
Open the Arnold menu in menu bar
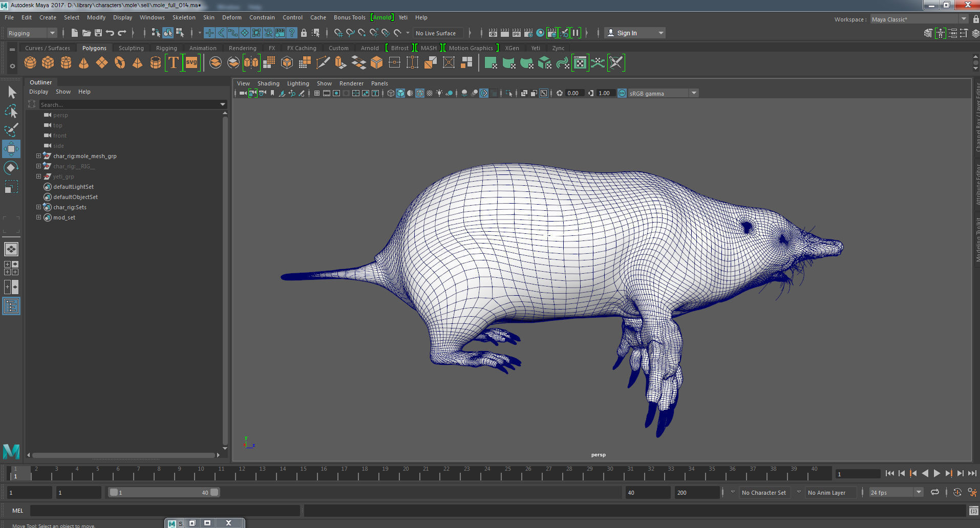tap(382, 17)
